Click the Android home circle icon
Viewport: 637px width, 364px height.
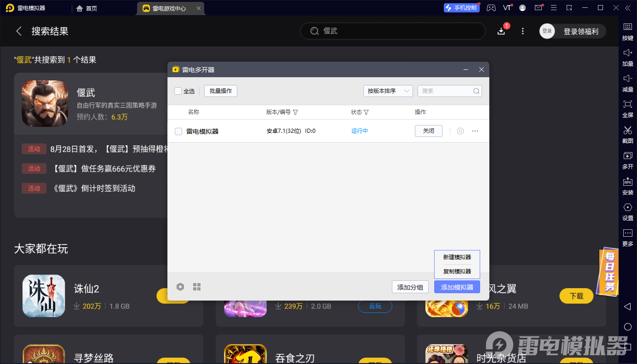point(627,327)
